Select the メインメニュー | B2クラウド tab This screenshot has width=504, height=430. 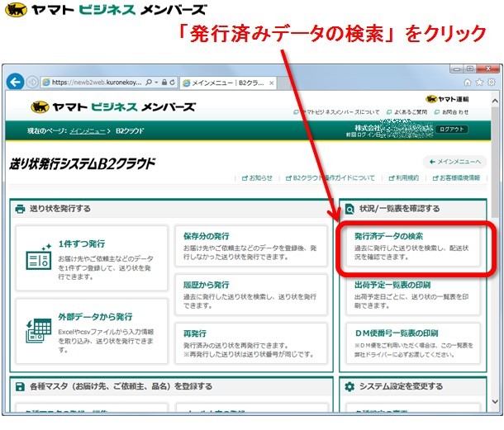pyautogui.click(x=227, y=83)
